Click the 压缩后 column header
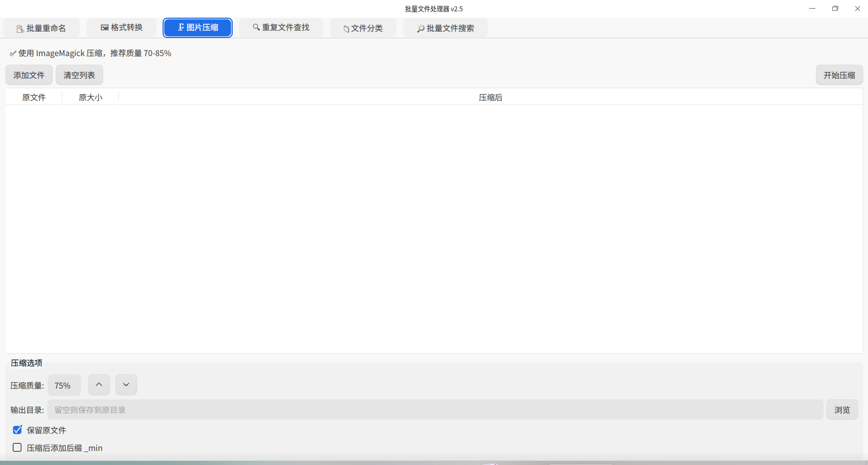 (490, 97)
